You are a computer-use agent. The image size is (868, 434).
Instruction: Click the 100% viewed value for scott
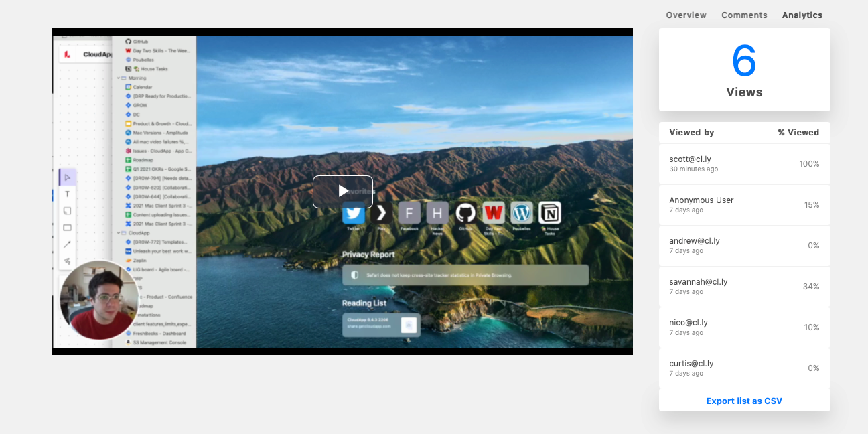point(809,164)
